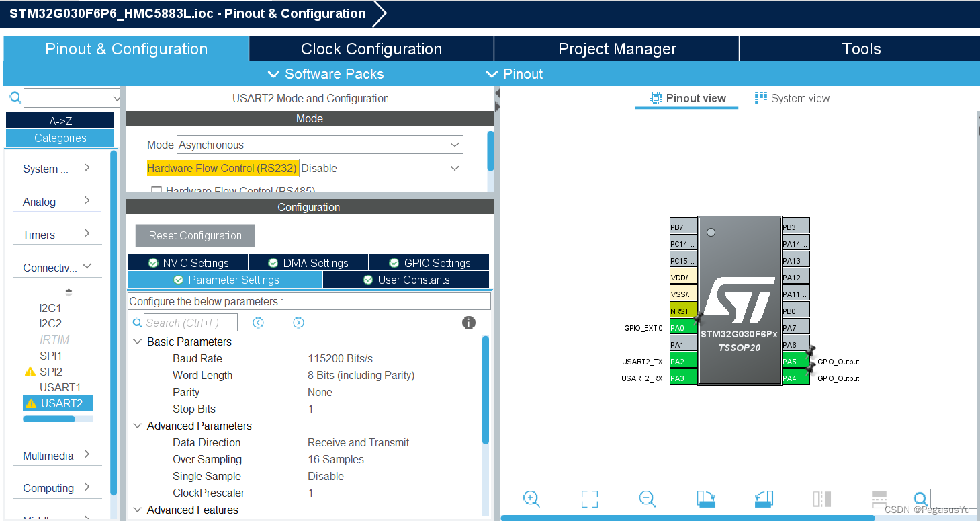Click the USART2 warning icon
Viewport: 980px width, 521px height.
pyautogui.click(x=31, y=404)
